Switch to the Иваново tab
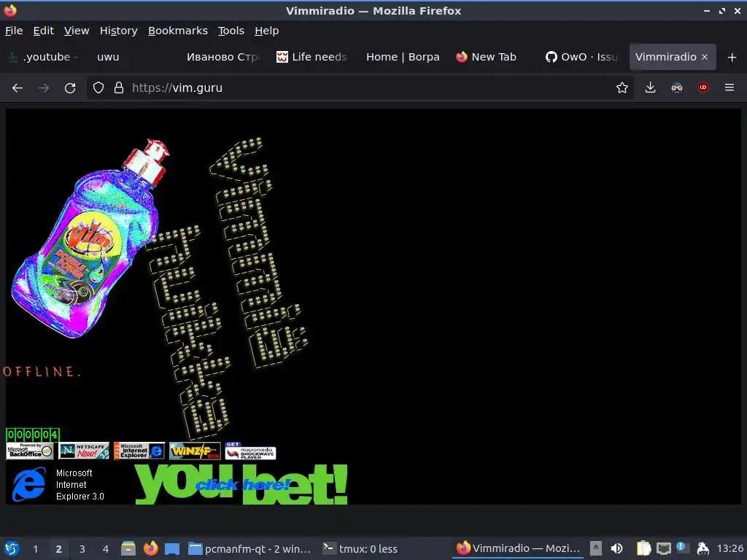The width and height of the screenshot is (747, 560). (222, 57)
